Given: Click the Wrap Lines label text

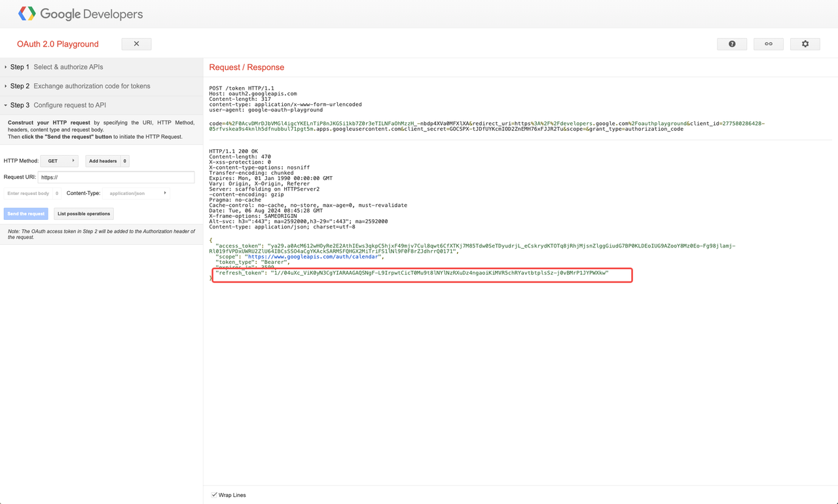Looking at the screenshot, I should [x=232, y=495].
